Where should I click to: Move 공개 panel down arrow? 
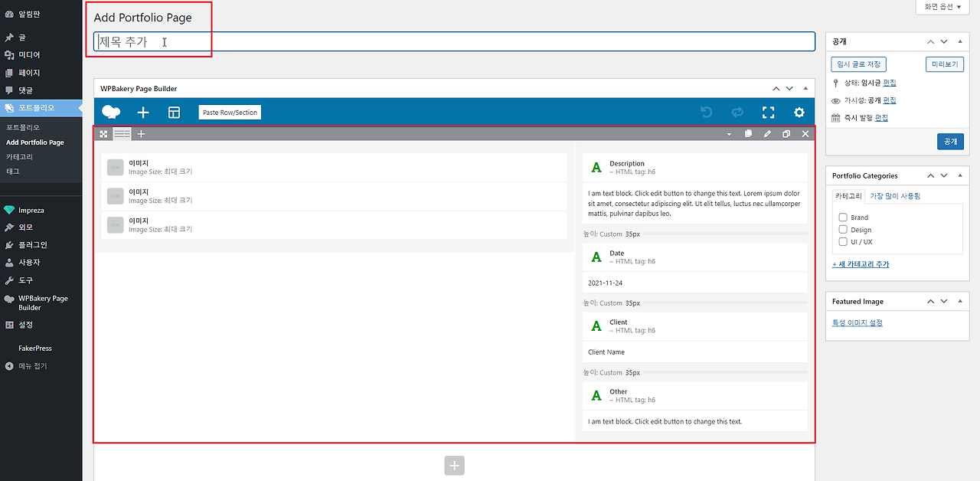[x=944, y=42]
